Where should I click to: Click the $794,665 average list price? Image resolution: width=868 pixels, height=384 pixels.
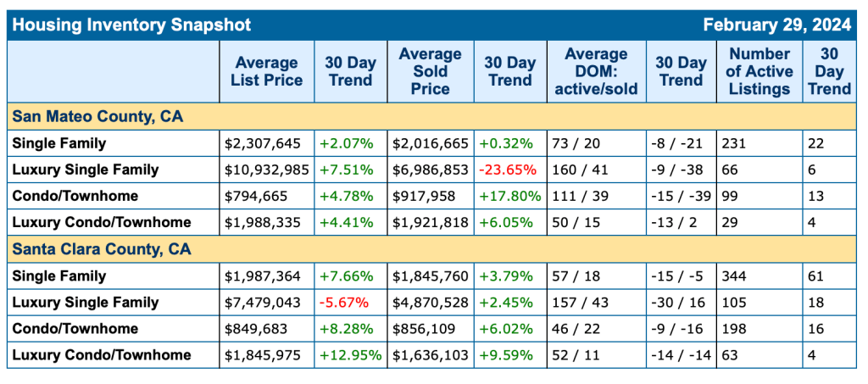tap(256, 196)
